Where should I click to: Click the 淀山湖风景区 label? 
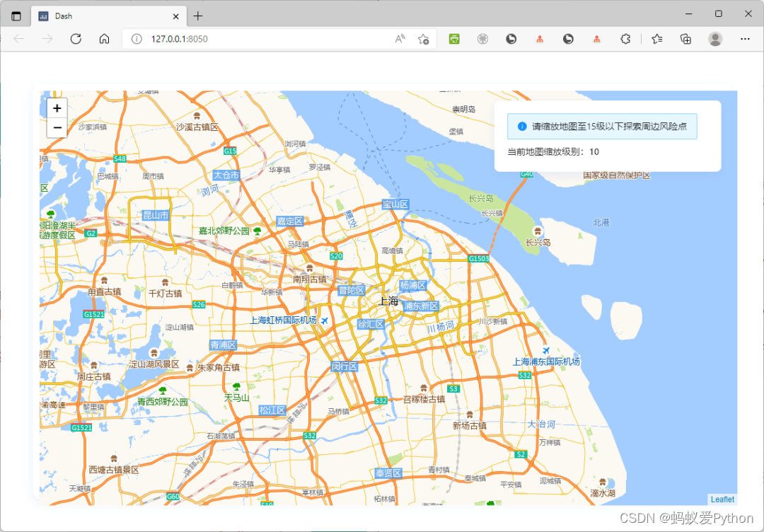pyautogui.click(x=154, y=364)
